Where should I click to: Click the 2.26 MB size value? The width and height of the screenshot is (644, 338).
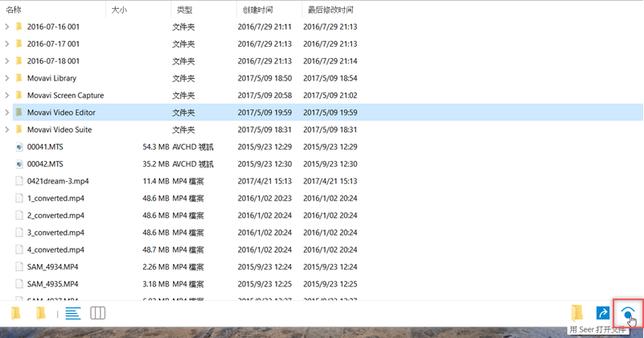pos(156,267)
